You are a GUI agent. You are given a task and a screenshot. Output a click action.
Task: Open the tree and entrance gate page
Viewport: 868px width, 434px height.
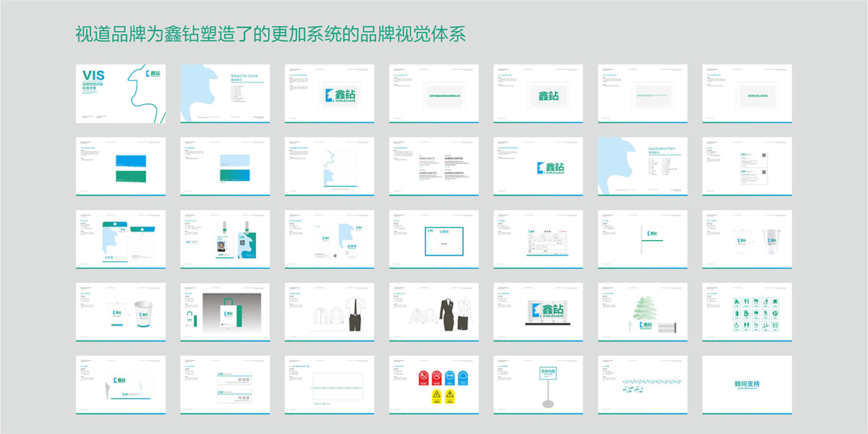642,312
